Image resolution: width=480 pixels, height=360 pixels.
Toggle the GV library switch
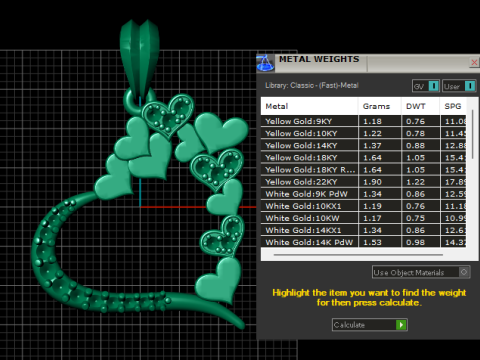point(426,86)
